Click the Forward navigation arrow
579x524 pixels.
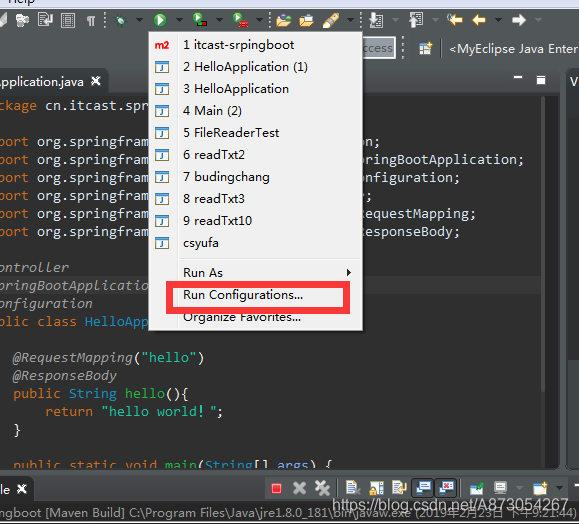tap(519, 20)
